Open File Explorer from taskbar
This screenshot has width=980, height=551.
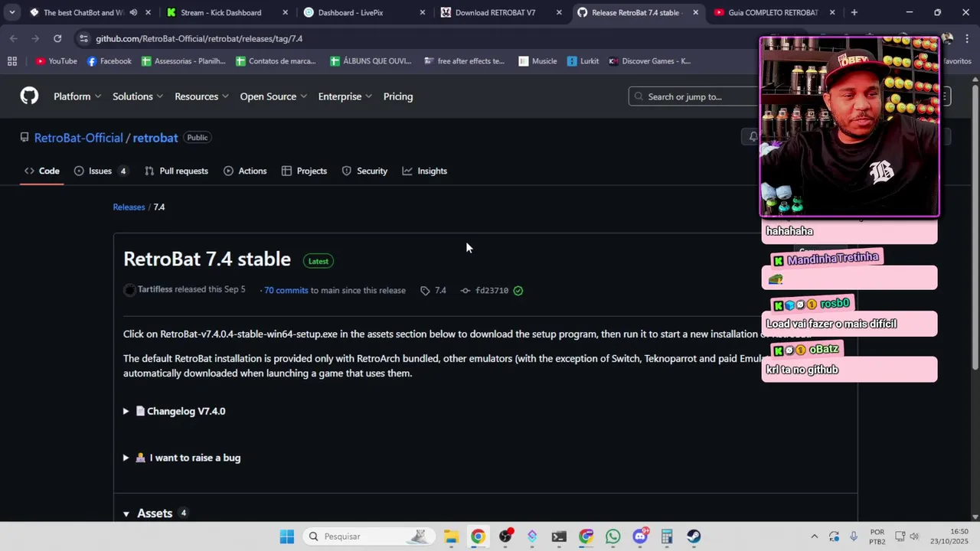[x=451, y=536]
